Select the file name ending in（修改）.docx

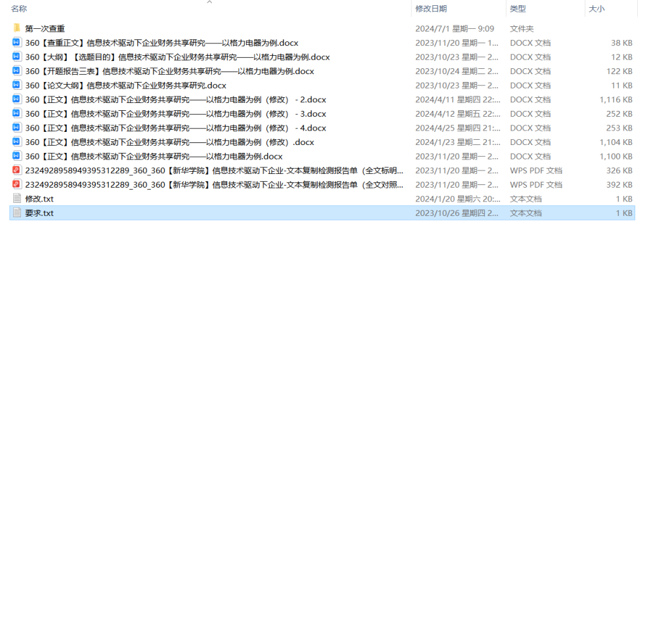point(169,142)
